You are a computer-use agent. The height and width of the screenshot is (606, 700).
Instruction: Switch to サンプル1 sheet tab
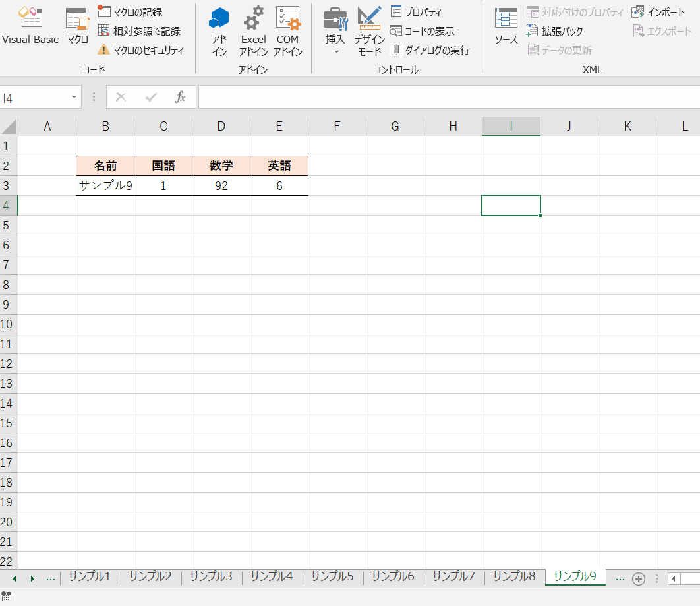tap(90, 576)
